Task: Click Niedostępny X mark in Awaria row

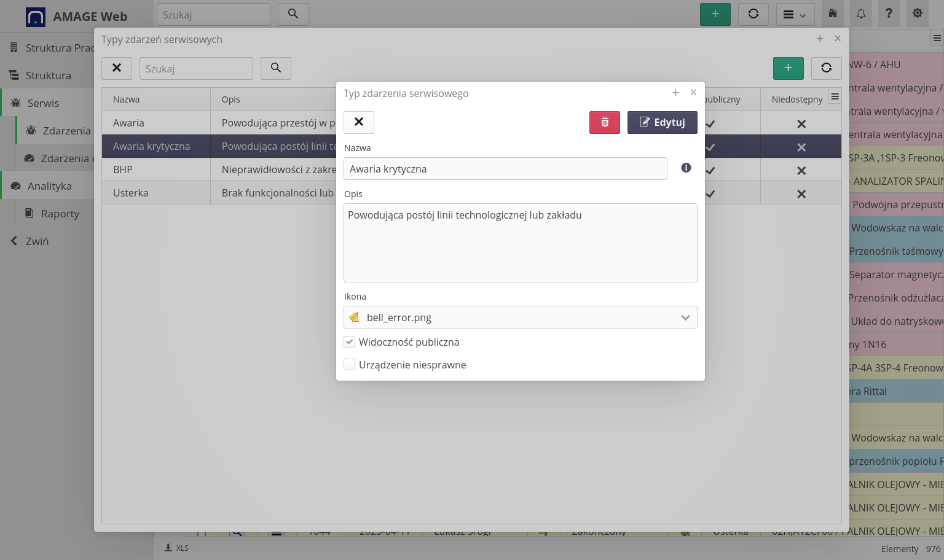Action: click(x=801, y=124)
